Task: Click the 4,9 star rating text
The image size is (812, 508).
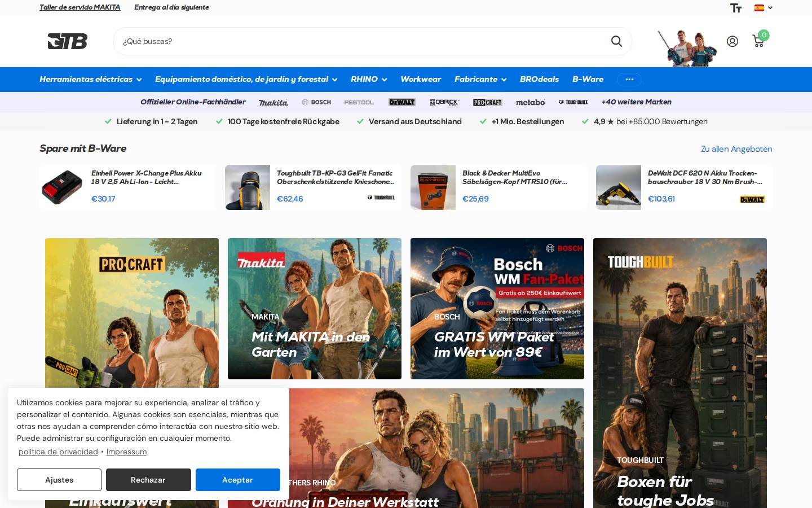Action: (x=651, y=121)
